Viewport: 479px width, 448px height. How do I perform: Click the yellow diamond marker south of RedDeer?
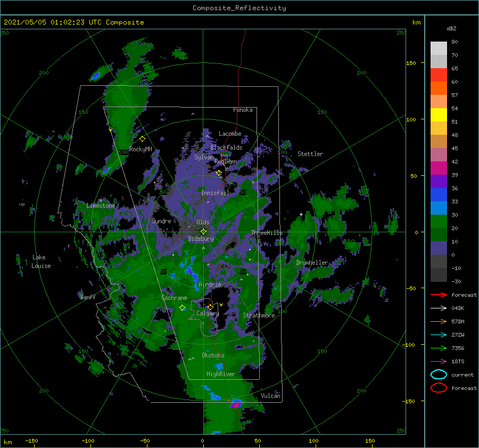219,173
